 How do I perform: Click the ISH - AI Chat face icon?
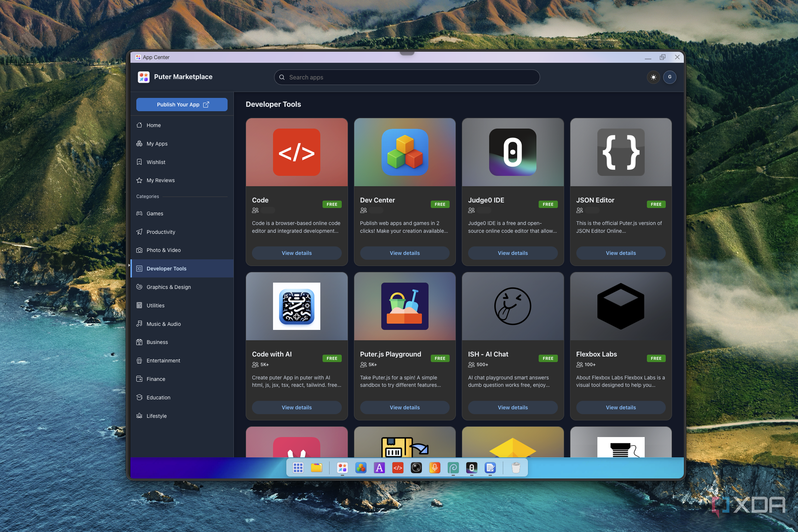tap(513, 306)
